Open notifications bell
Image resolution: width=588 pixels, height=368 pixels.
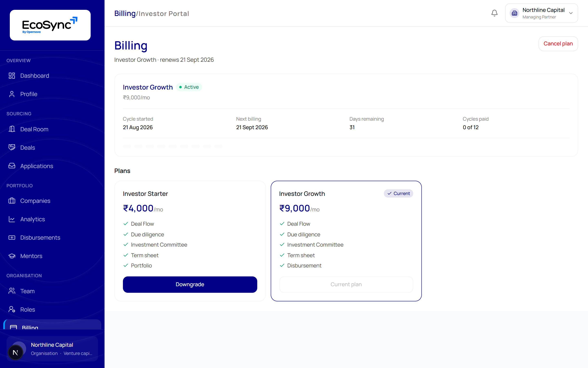(494, 13)
